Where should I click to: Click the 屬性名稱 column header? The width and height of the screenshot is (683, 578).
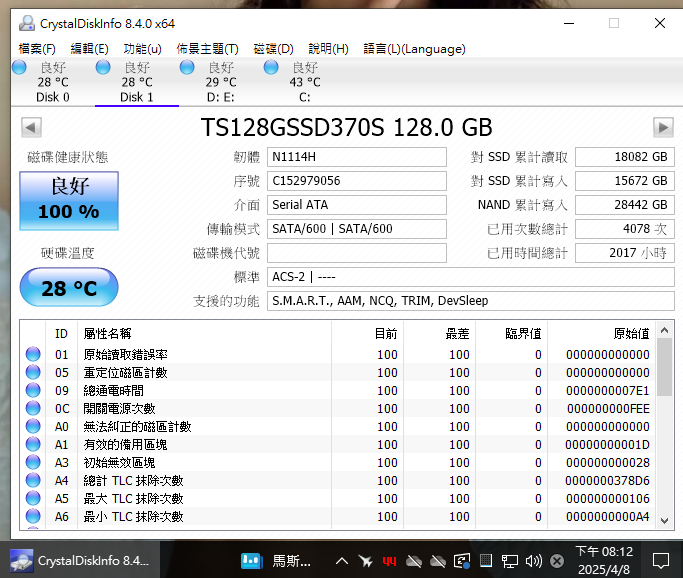(204, 334)
